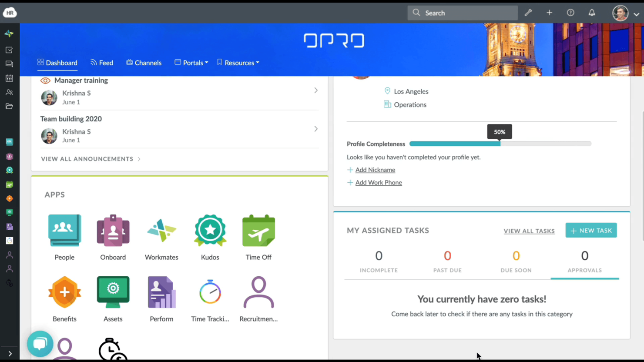644x362 pixels.
Task: Open the Benefits app icon
Action: (64, 292)
